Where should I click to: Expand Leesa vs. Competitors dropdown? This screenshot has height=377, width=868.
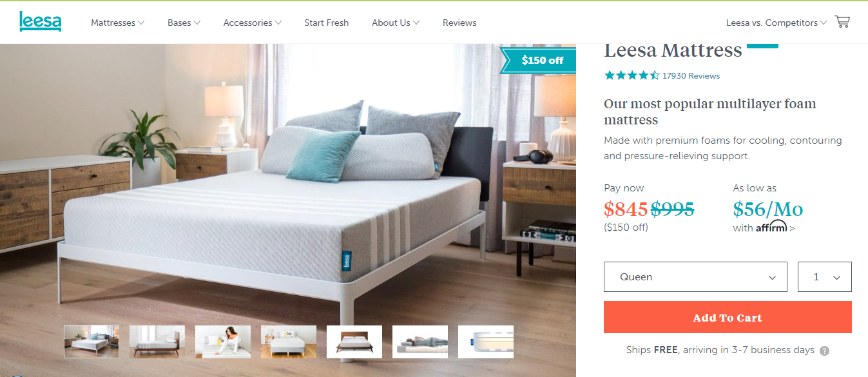click(x=776, y=23)
